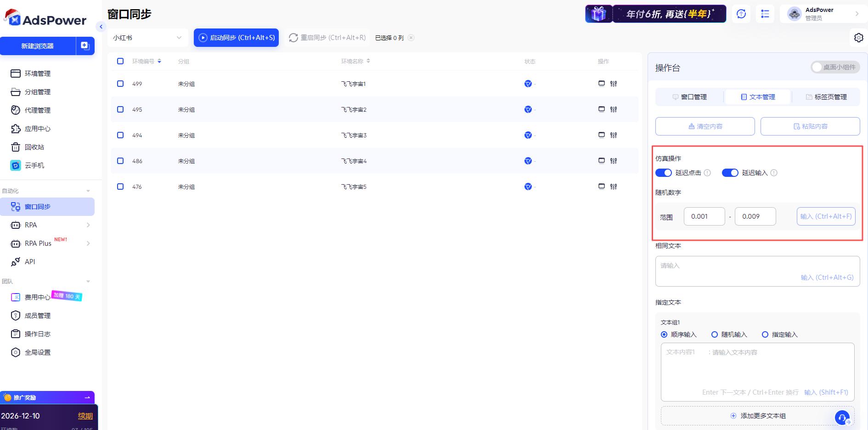Screen dimensions: 868x430
Task: Switch to the 窗口管理 tab
Action: [689, 97]
